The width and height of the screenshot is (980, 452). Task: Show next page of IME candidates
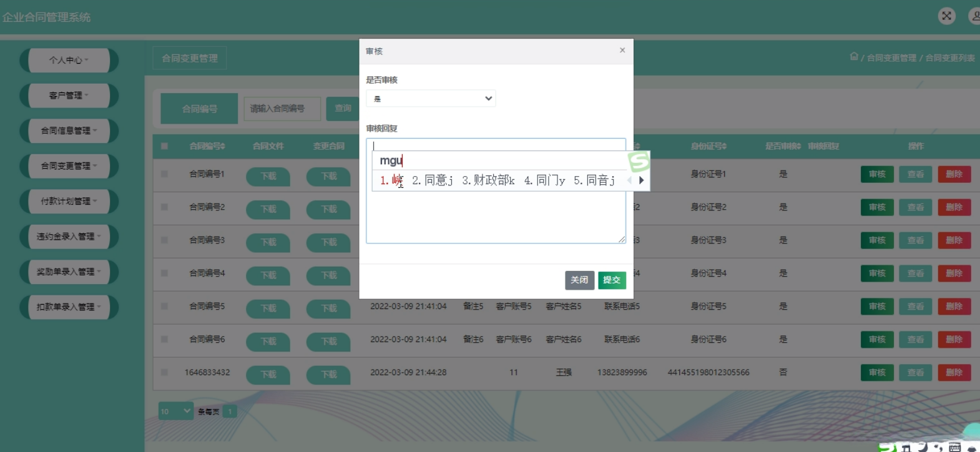click(641, 180)
